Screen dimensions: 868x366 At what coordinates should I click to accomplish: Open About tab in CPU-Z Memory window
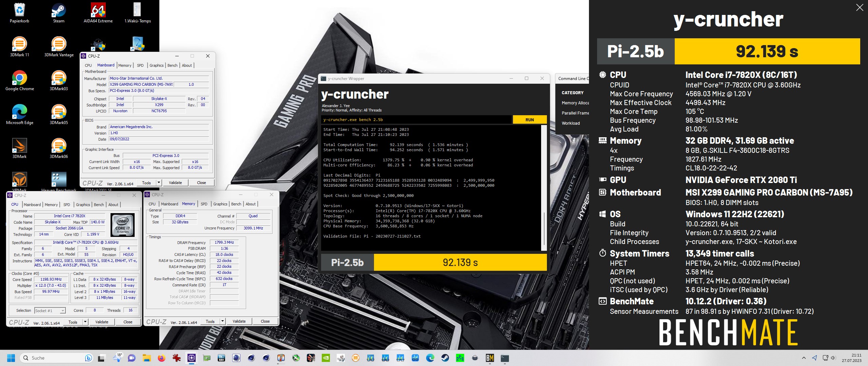coord(251,204)
